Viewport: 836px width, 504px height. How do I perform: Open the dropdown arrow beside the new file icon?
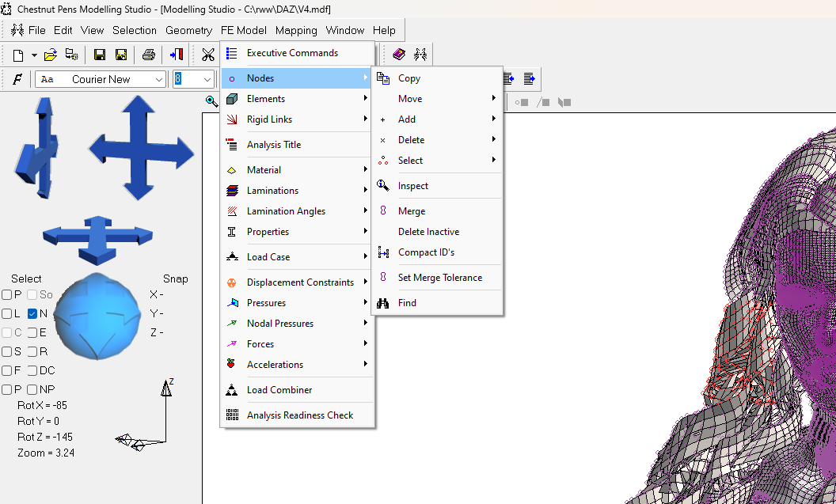34,55
